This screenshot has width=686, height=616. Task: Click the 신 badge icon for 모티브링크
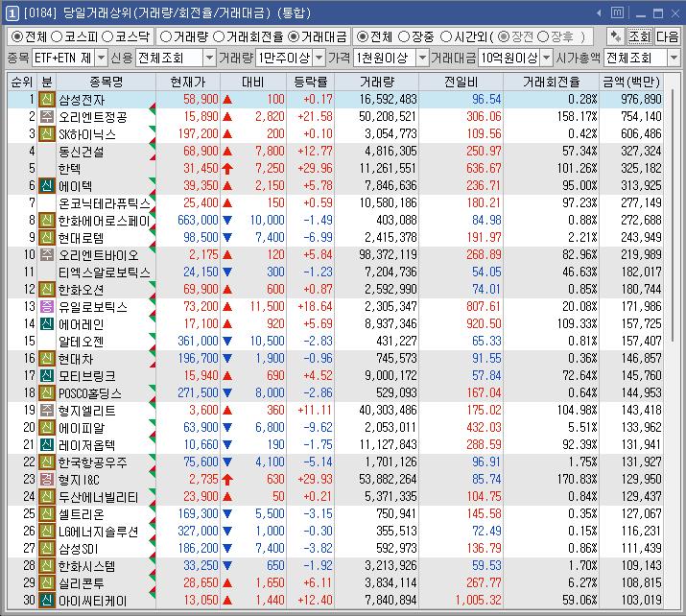pyautogui.click(x=46, y=375)
